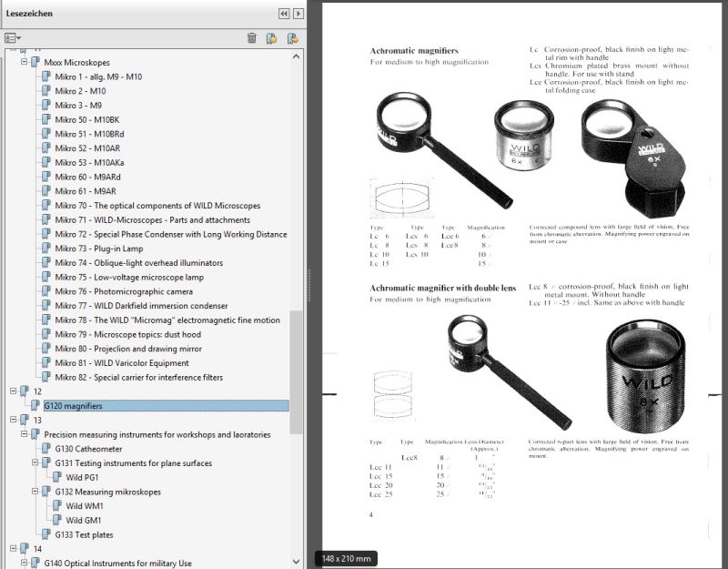Open bookmark Mikro 51 - M10BRd
This screenshot has height=569, width=728.
(x=89, y=134)
